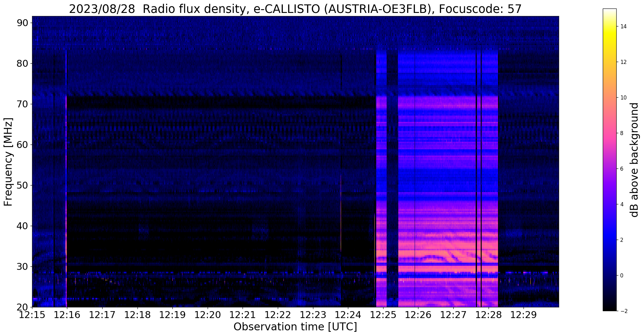The height and width of the screenshot is (336, 644).
Task: Click the colorbar tick value 2
Action: [x=621, y=240]
